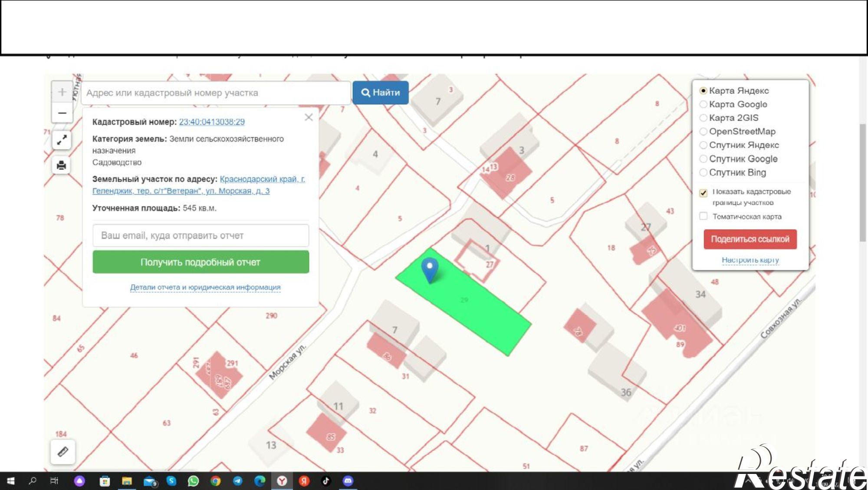Open Telegram from taskbar

click(x=238, y=481)
